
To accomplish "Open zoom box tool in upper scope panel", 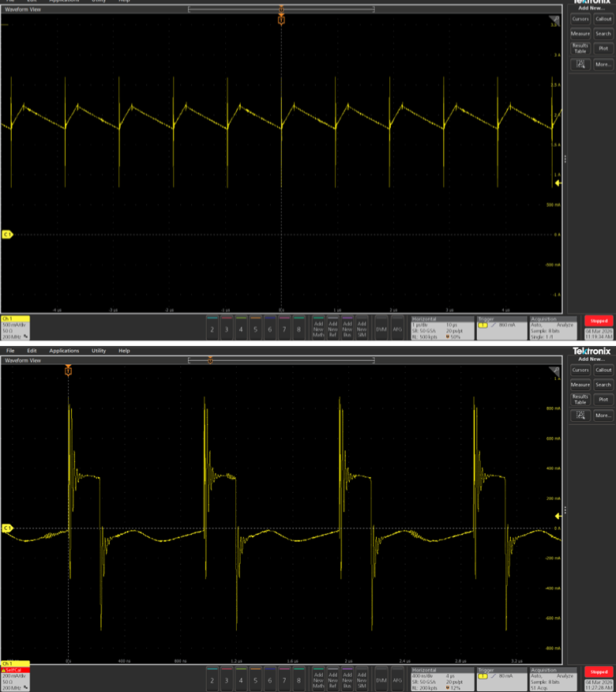I will (x=580, y=65).
